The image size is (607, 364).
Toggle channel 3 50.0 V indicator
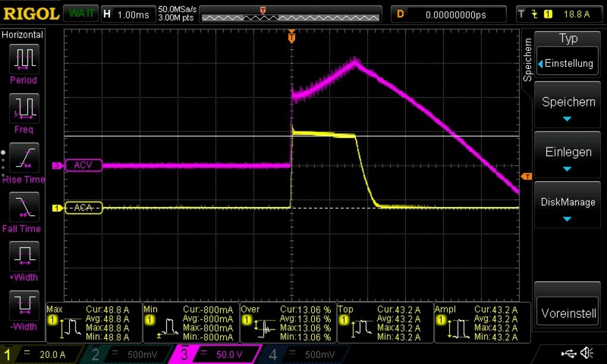click(x=215, y=354)
